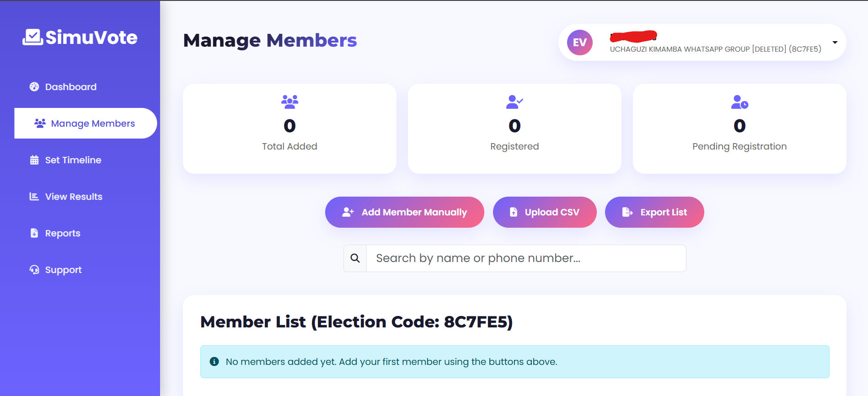This screenshot has width=868, height=396.
Task: Click the Add Member Manually button
Action: click(404, 212)
